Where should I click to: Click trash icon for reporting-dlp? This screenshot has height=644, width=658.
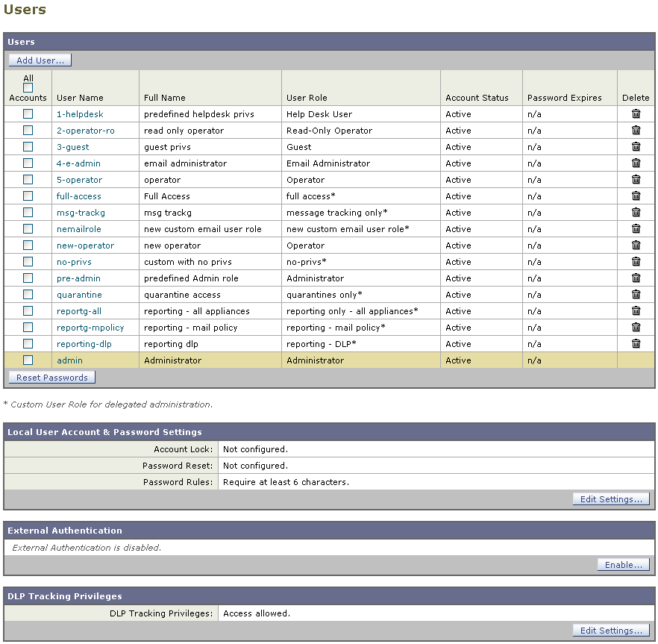click(x=636, y=343)
